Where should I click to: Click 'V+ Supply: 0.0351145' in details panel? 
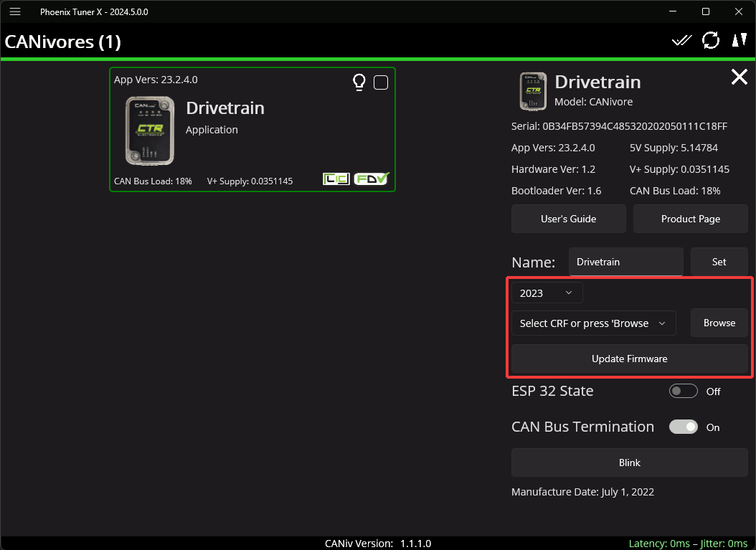click(x=679, y=169)
